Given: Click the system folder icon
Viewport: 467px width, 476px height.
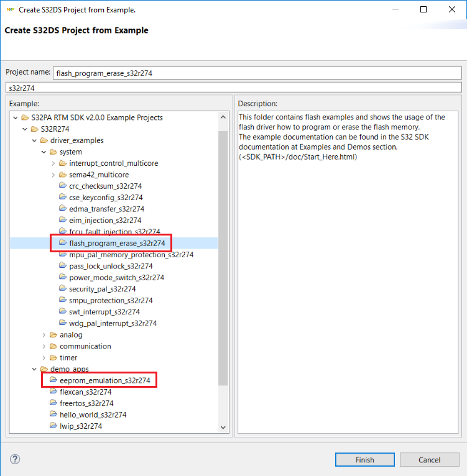Looking at the screenshot, I should pyautogui.click(x=53, y=152).
